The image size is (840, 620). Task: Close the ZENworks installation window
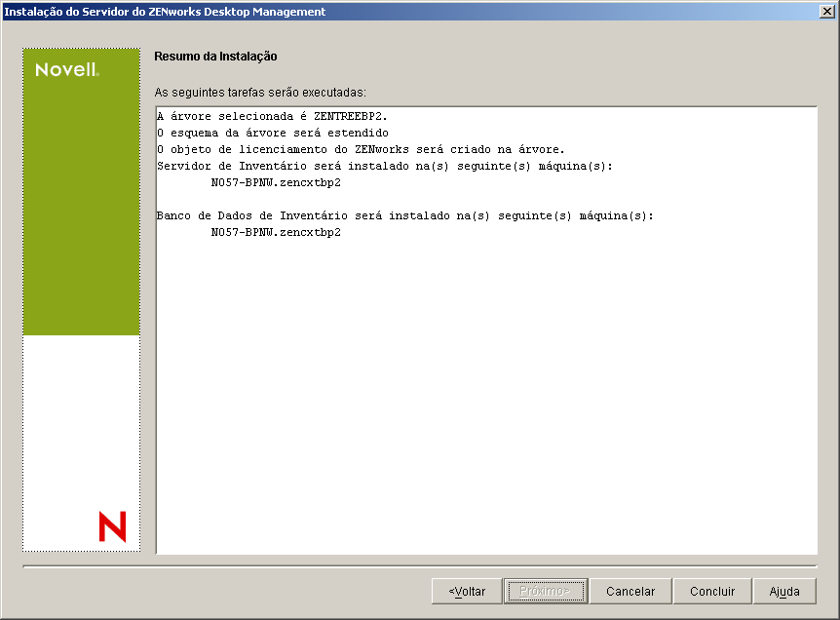827,12
